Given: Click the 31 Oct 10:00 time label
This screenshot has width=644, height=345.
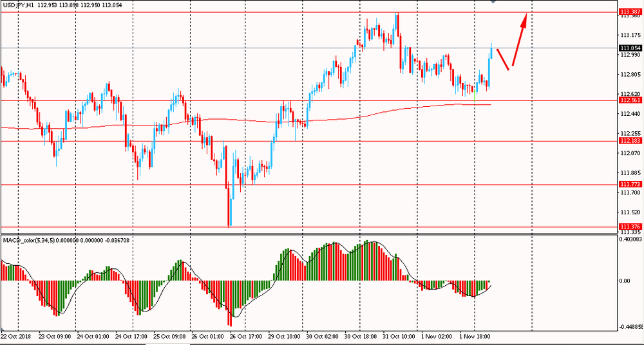Looking at the screenshot, I should (x=399, y=336).
